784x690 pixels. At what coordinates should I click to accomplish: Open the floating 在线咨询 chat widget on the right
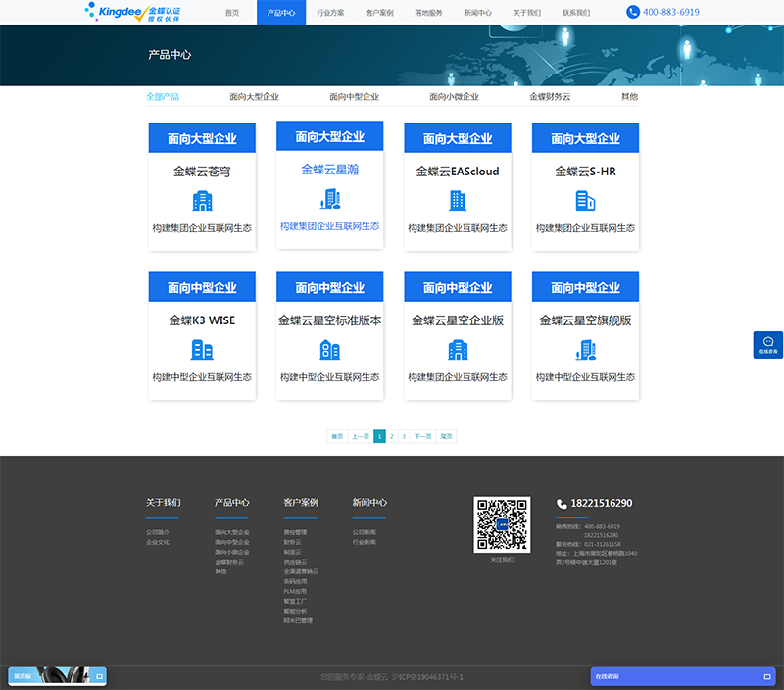[x=768, y=344]
